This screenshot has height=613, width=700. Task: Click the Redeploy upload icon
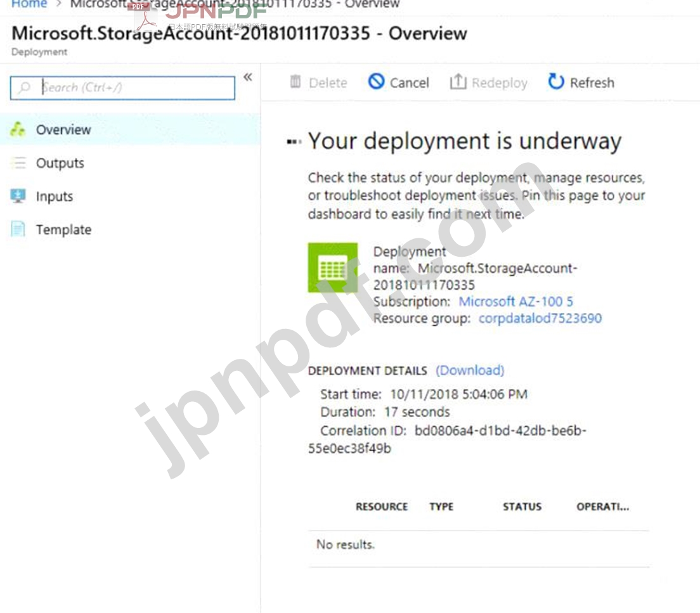[458, 81]
